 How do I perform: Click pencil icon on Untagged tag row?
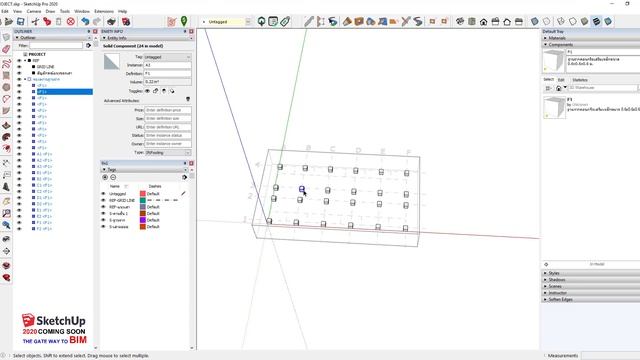click(x=183, y=193)
